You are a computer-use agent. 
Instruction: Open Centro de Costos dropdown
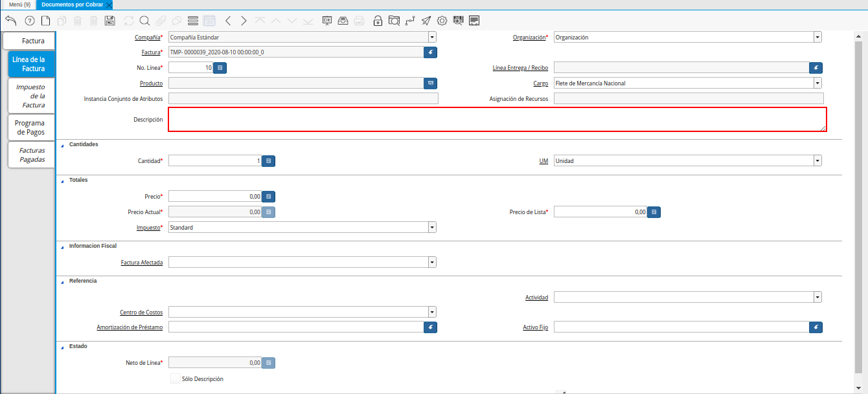click(432, 312)
